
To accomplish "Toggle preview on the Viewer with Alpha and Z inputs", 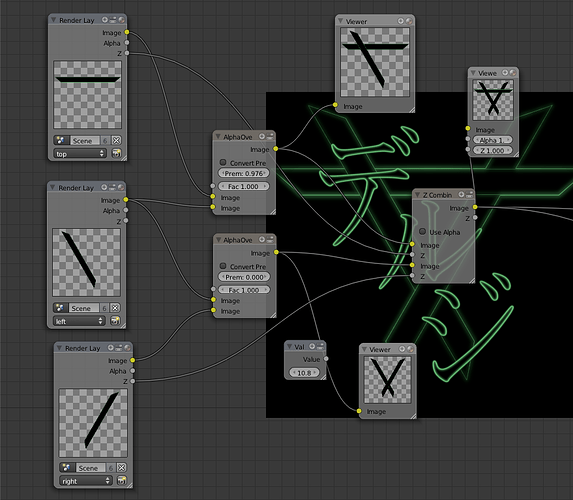I will coord(513,72).
